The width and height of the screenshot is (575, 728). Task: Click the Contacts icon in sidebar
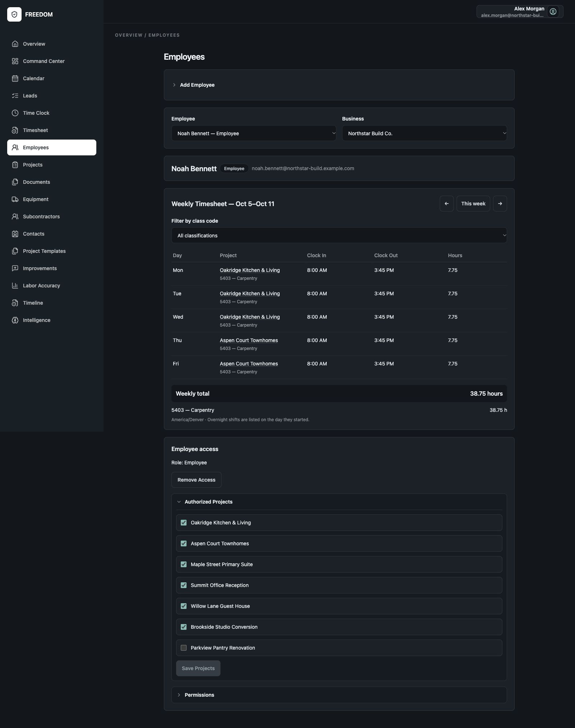click(x=15, y=234)
